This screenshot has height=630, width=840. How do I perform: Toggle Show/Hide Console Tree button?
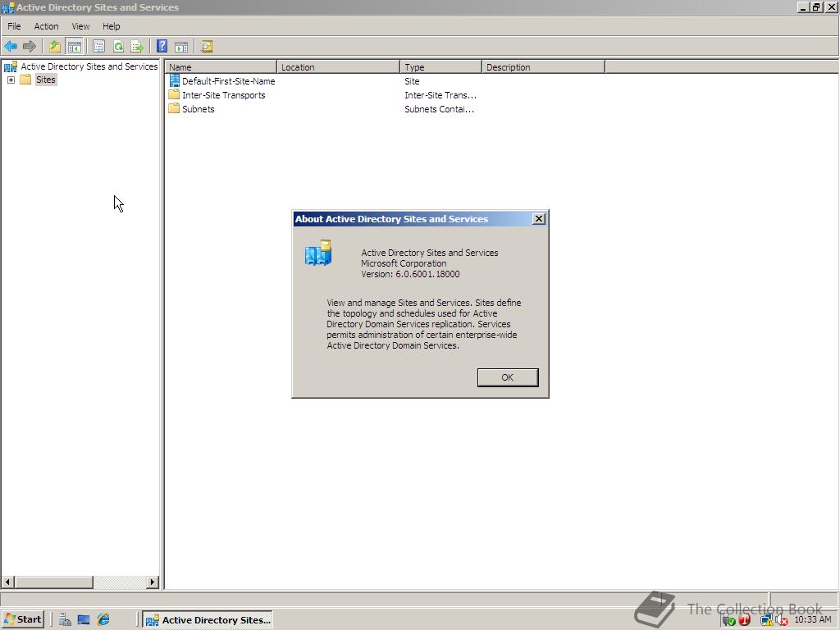pyautogui.click(x=74, y=47)
